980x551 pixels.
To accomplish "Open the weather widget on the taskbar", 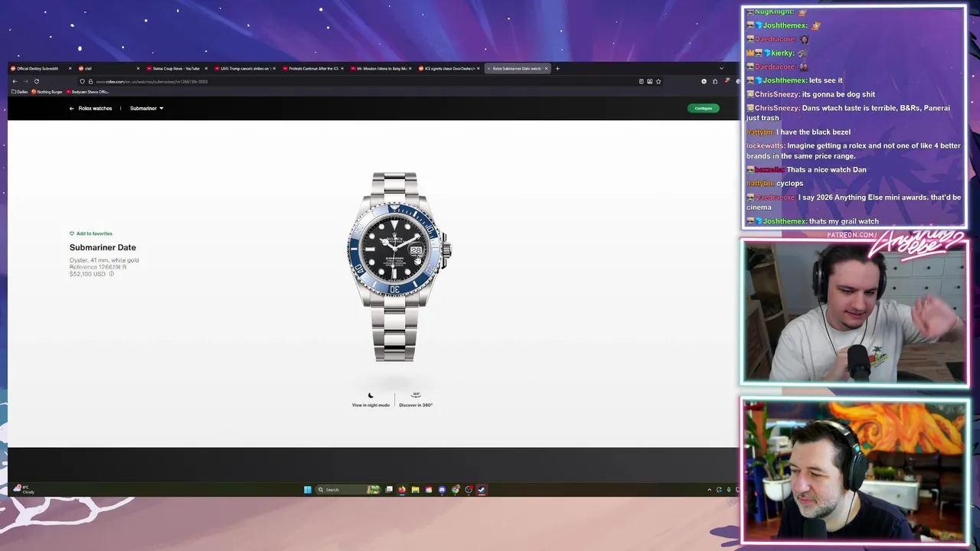I will (x=24, y=489).
